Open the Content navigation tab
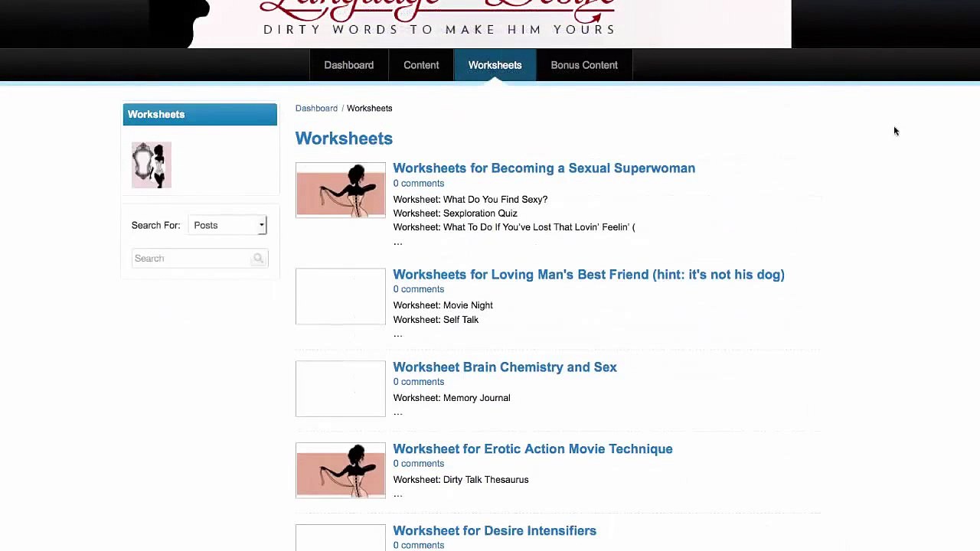Image resolution: width=980 pixels, height=551 pixels. pos(421,65)
